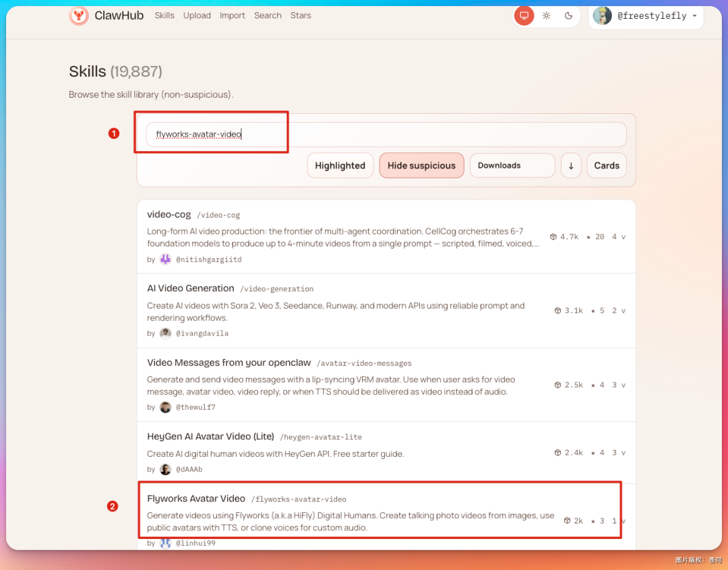Select the system monitor theme icon
Image resolution: width=728 pixels, height=570 pixels.
pos(524,15)
